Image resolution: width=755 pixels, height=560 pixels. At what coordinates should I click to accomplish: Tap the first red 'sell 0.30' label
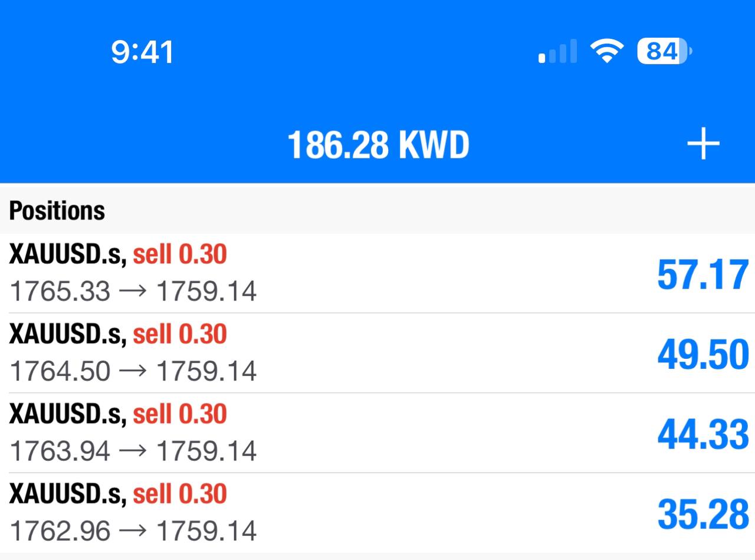[180, 254]
